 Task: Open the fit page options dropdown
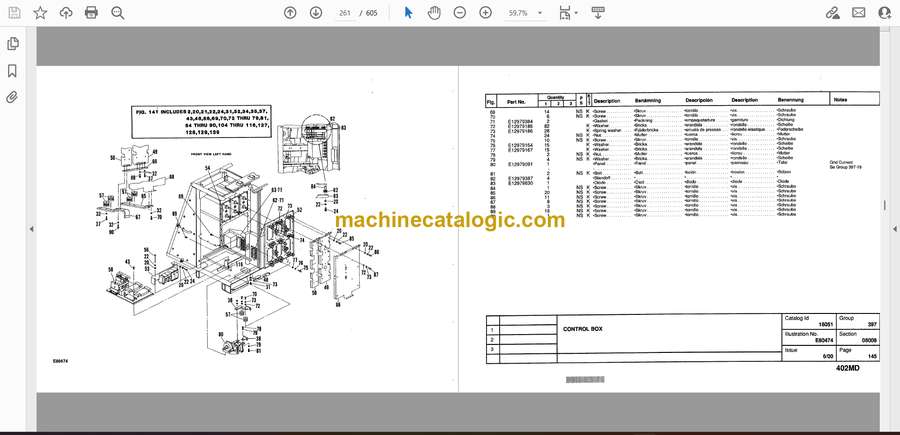tap(568, 13)
